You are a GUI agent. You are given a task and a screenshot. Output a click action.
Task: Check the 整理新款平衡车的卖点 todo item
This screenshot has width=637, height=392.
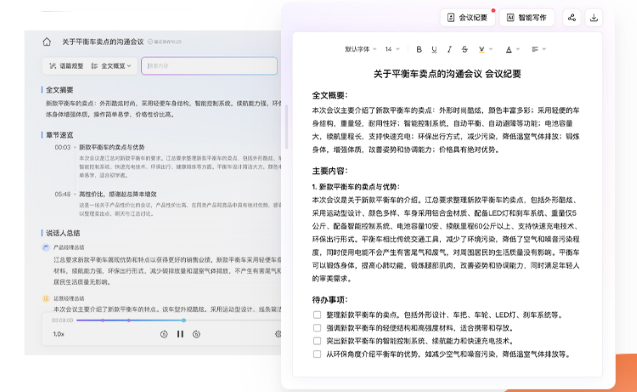(x=317, y=315)
